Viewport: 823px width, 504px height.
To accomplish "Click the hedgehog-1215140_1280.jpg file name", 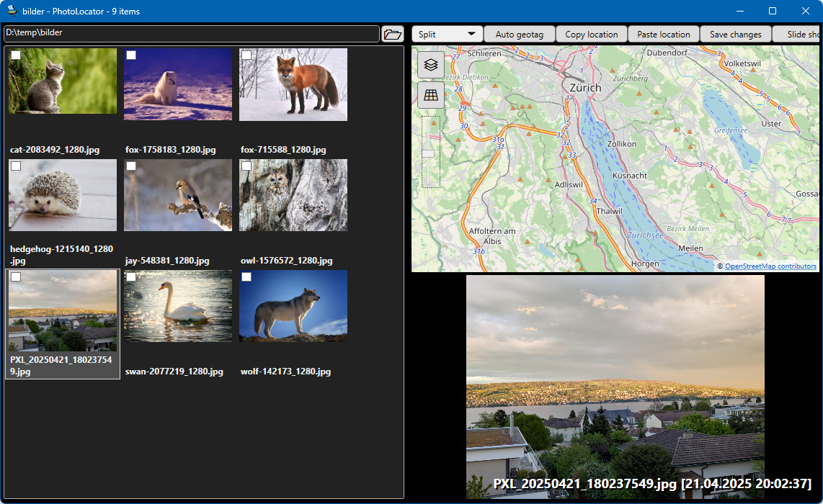I will tap(61, 254).
